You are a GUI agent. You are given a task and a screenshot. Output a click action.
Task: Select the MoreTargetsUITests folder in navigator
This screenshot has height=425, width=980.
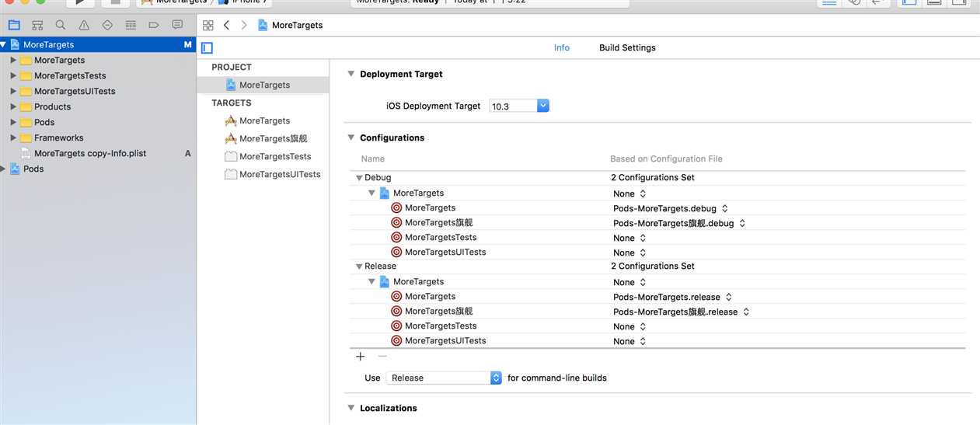(x=98, y=91)
